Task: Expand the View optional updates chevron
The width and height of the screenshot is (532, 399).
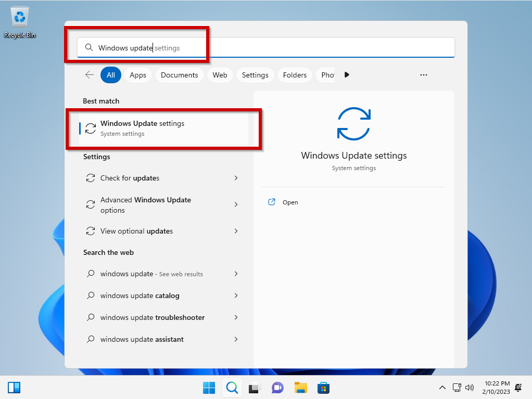Action: click(x=236, y=231)
